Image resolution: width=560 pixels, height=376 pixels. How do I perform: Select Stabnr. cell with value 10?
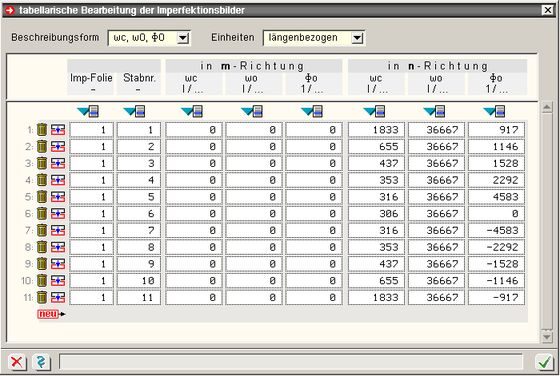click(139, 281)
